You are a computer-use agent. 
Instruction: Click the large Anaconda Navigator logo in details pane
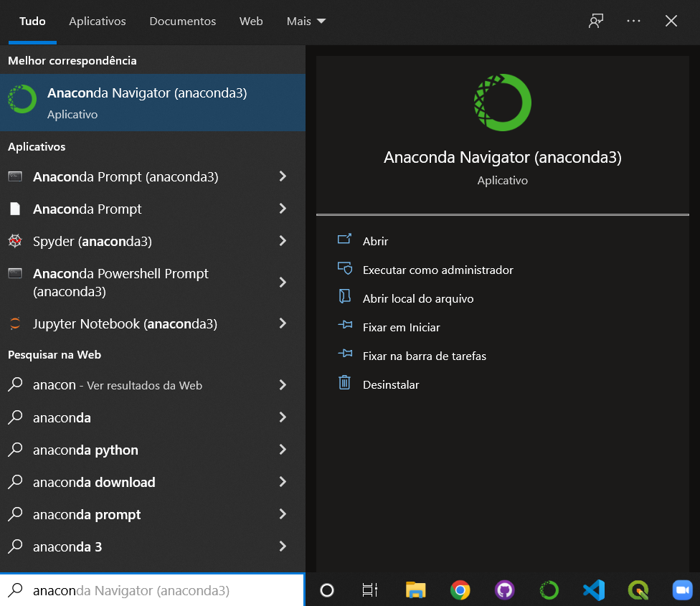[x=502, y=103]
